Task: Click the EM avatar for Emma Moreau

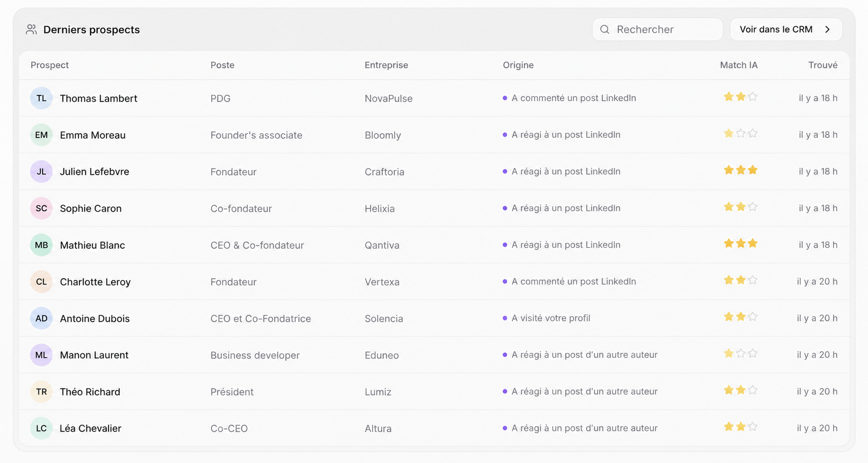Action: (x=41, y=135)
